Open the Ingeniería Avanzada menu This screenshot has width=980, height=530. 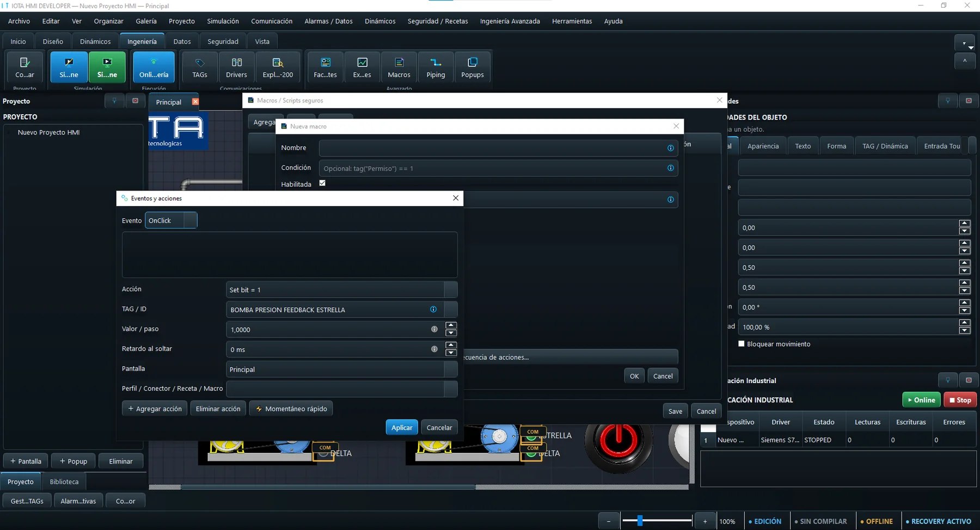coord(510,21)
